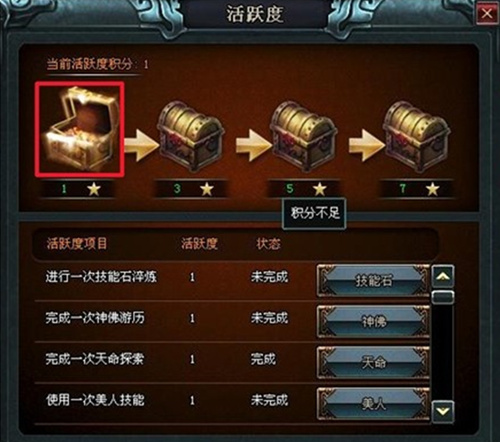Click the 天命 destiny button
The image size is (500, 442).
373,363
